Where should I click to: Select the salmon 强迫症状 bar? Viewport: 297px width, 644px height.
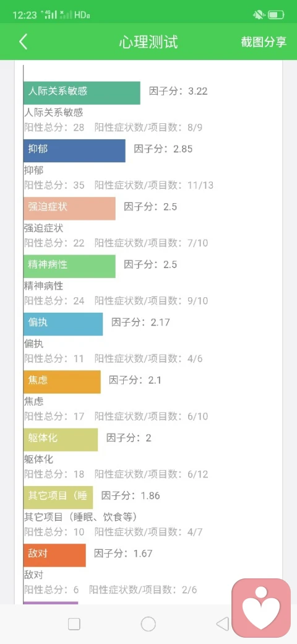(69, 209)
